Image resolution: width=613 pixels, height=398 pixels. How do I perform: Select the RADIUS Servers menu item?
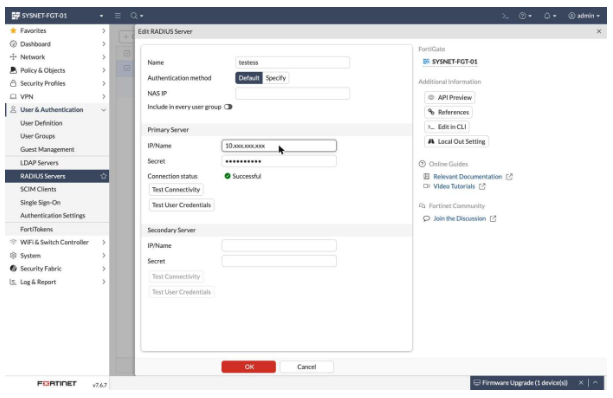[x=57, y=176]
